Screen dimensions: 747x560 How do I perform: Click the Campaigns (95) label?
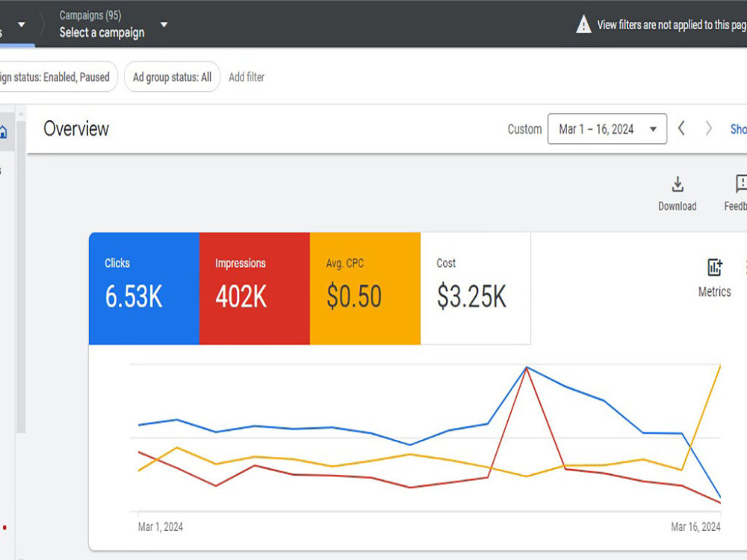90,15
